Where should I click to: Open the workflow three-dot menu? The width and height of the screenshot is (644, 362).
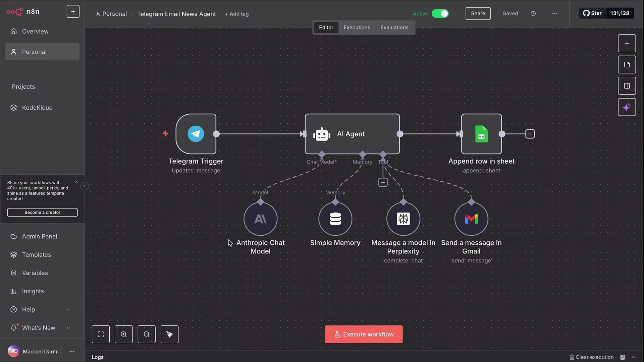tap(554, 13)
